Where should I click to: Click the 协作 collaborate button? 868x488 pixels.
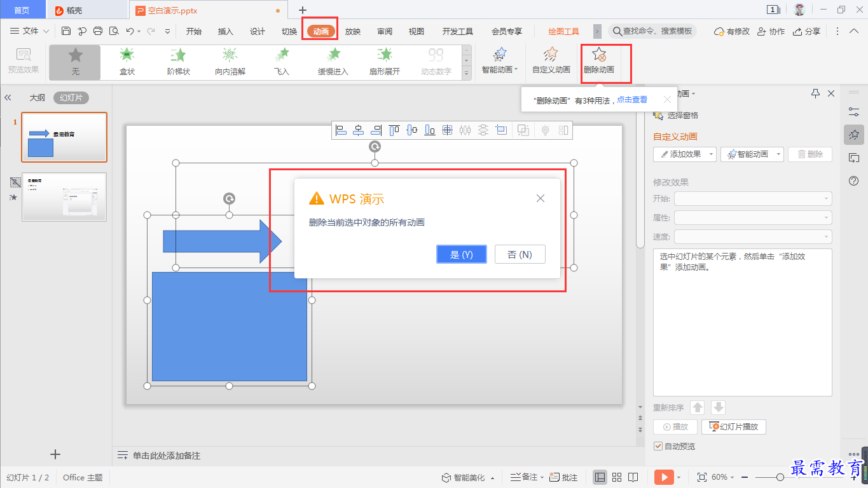click(771, 31)
